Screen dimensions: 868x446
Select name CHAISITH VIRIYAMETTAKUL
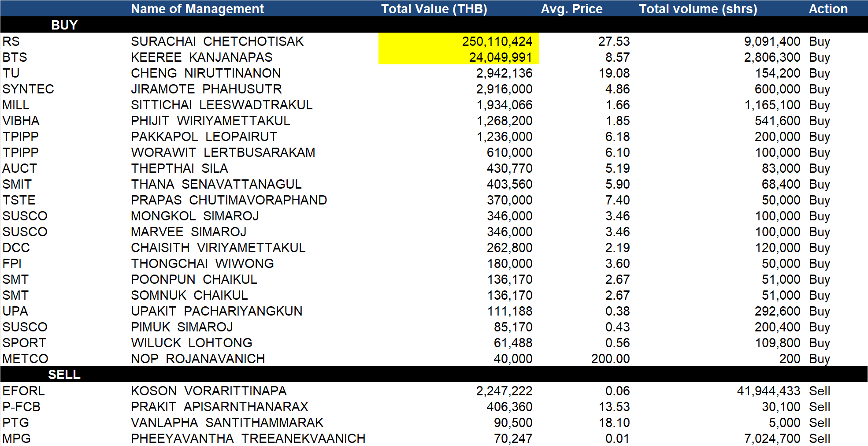[218, 248]
